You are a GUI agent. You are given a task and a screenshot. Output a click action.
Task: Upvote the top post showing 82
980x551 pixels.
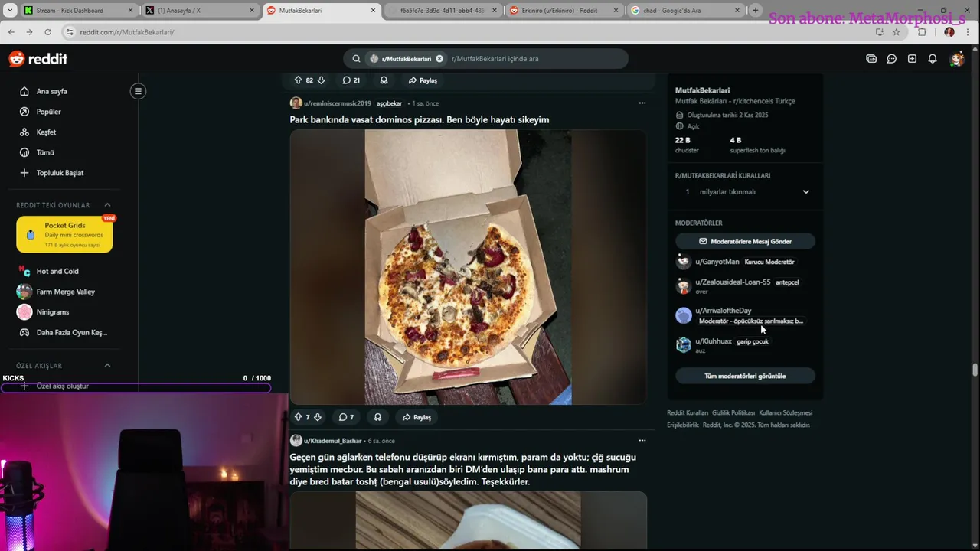[298, 80]
